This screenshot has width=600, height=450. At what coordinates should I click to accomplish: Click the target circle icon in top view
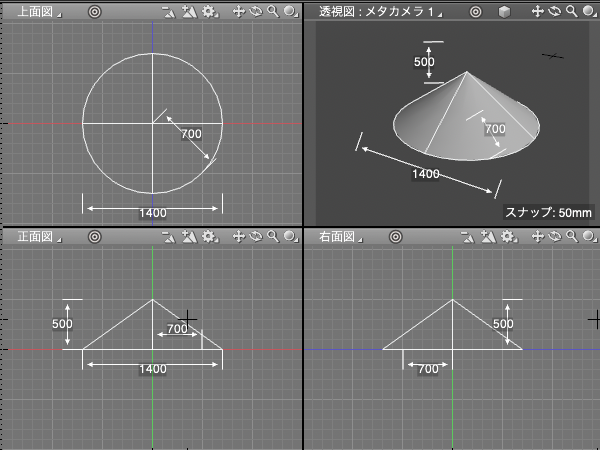[x=94, y=11]
